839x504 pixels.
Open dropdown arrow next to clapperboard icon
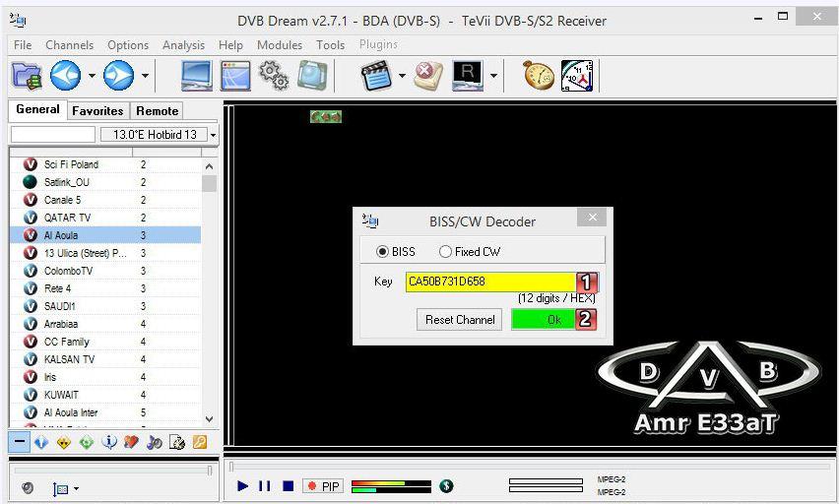402,76
